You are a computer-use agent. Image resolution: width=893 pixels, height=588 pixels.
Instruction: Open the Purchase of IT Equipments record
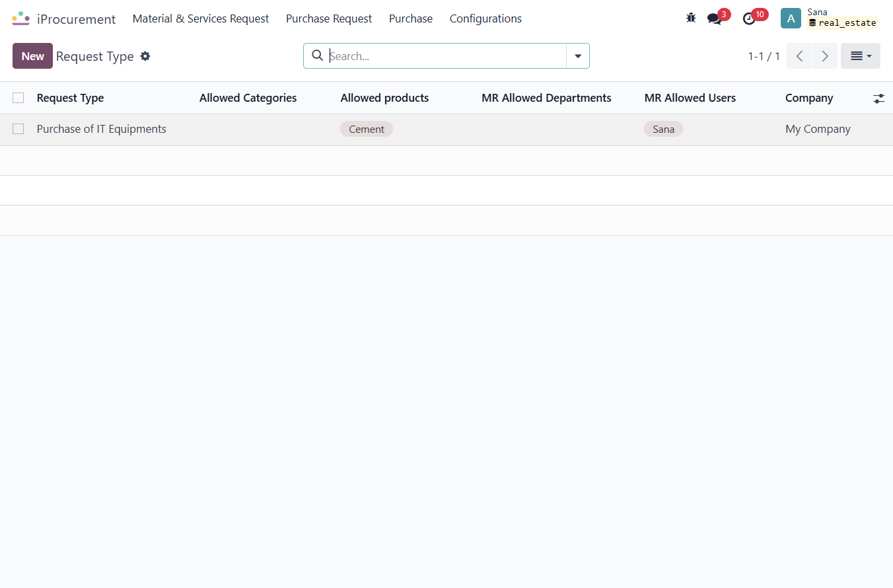click(x=102, y=129)
